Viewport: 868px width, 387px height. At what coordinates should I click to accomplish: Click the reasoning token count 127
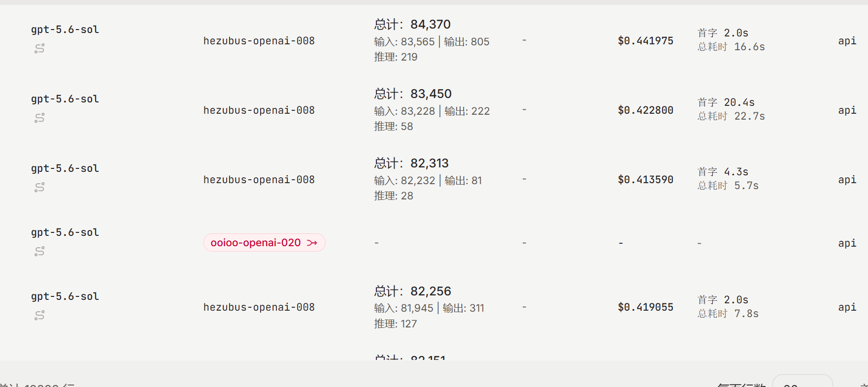coord(409,324)
